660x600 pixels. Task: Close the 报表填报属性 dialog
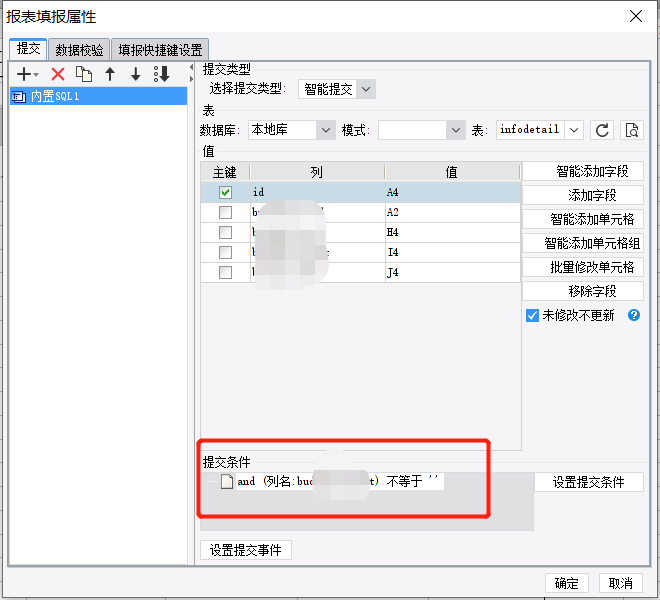pyautogui.click(x=636, y=16)
